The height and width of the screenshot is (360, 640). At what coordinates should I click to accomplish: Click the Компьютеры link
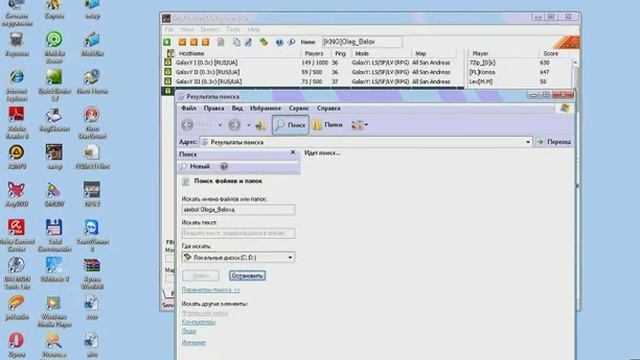[198, 322]
